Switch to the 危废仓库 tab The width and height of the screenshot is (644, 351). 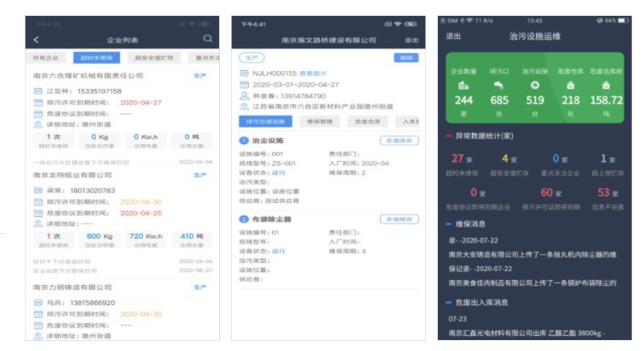368,121
